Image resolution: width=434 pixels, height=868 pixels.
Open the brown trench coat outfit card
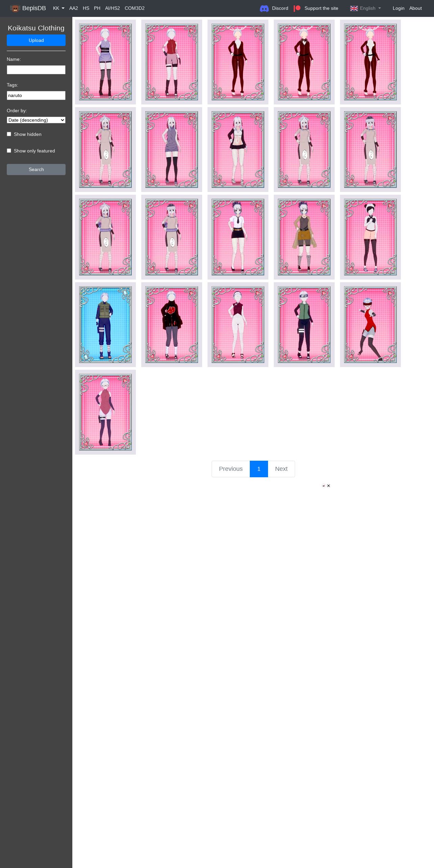pos(304,237)
